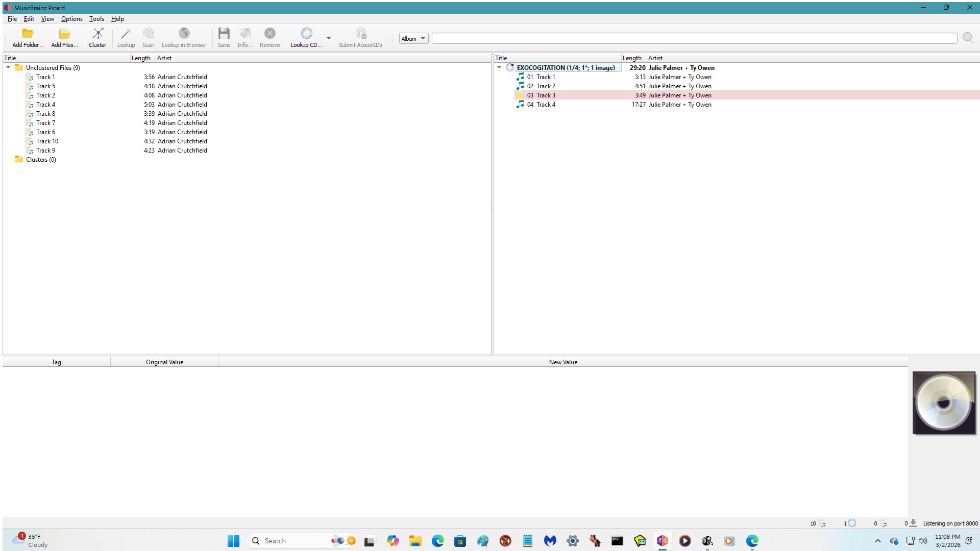Click the Lookup in Browser icon
Viewport: 980px width, 551px height.
(184, 34)
